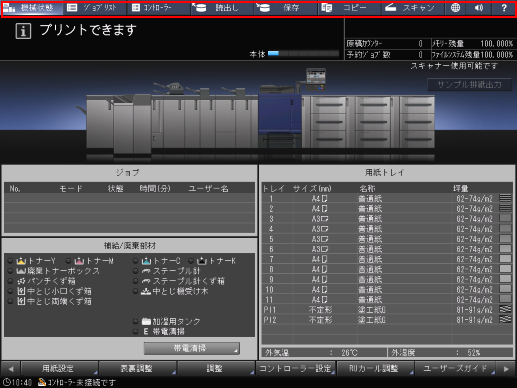The width and height of the screenshot is (517, 388).
Task: Open the コントローラー tab
Action: point(159,8)
